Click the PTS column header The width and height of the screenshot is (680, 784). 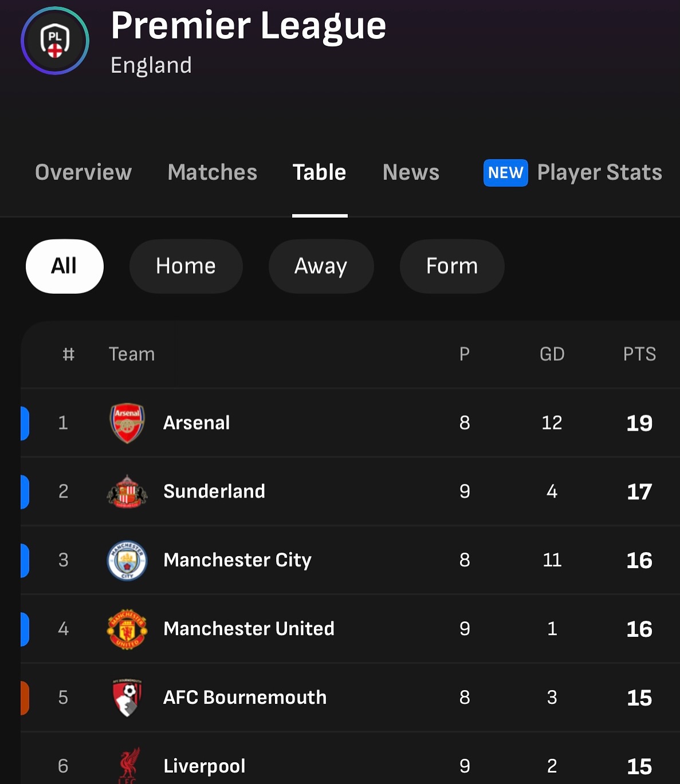(x=639, y=354)
